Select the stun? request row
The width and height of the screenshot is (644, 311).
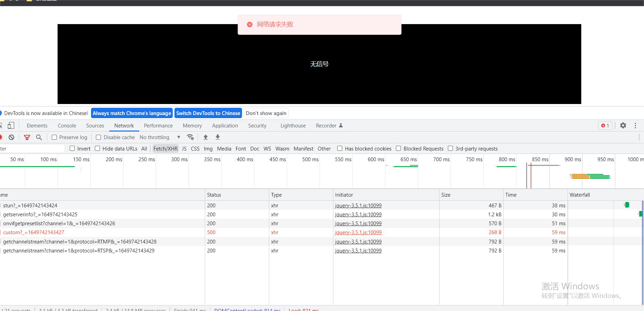[x=321, y=205]
